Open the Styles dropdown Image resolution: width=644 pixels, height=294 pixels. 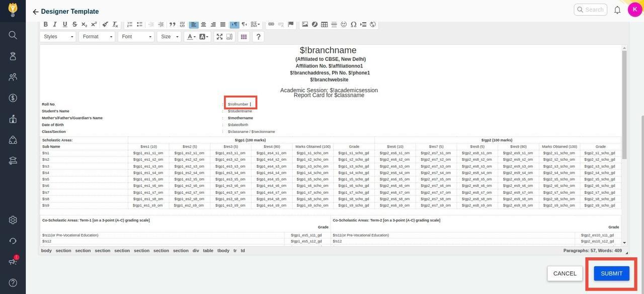point(58,37)
